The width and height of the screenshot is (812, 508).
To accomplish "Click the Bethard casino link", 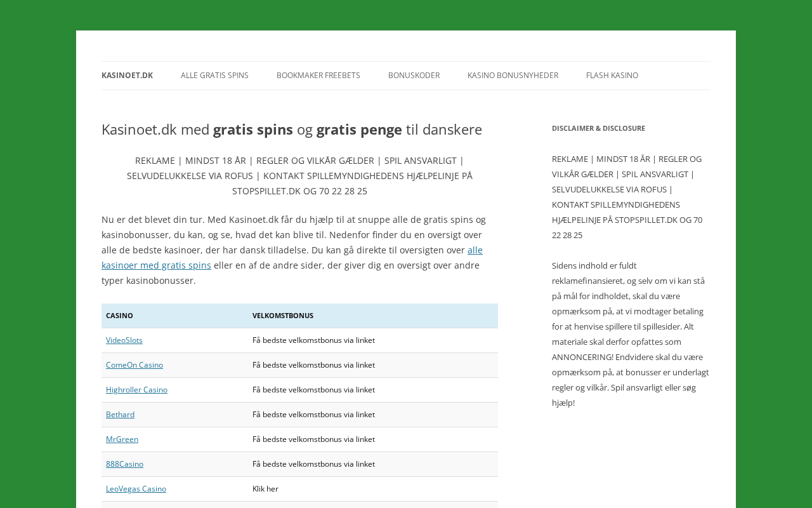I will click(x=120, y=415).
